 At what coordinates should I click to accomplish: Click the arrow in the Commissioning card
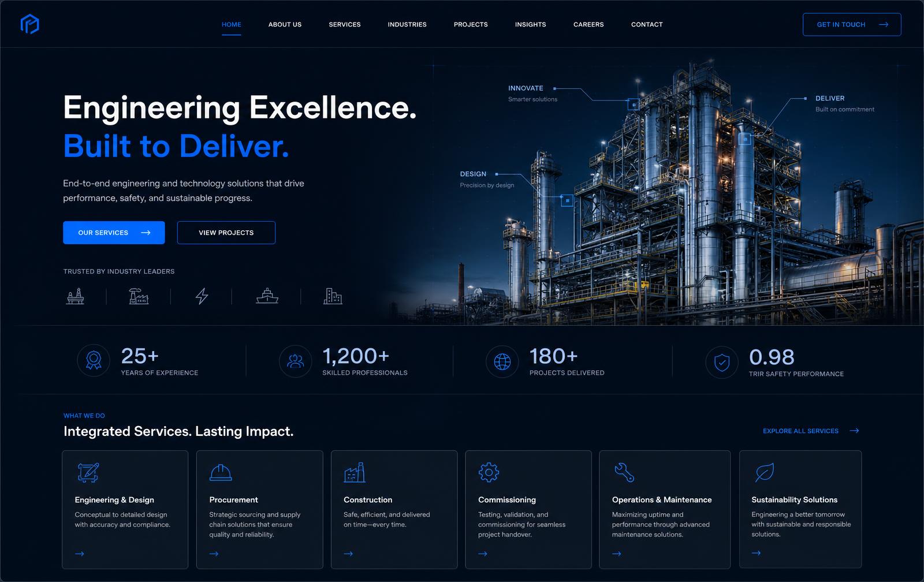coord(483,554)
